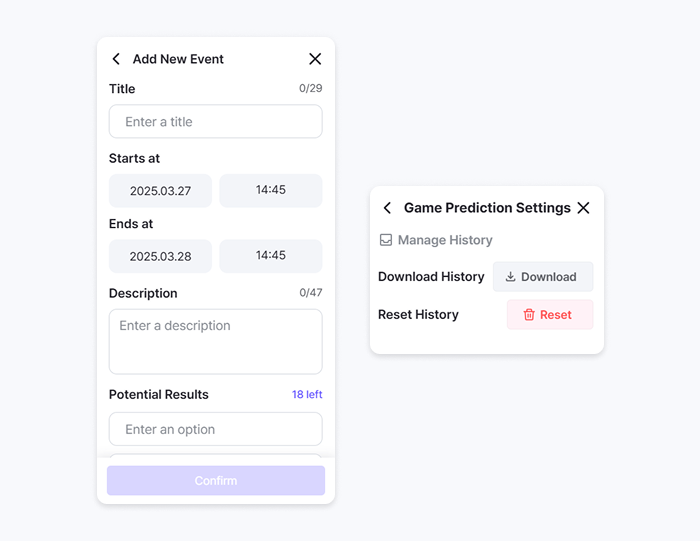Click the Game Prediction Settings title
This screenshot has height=541, width=700.
487,208
